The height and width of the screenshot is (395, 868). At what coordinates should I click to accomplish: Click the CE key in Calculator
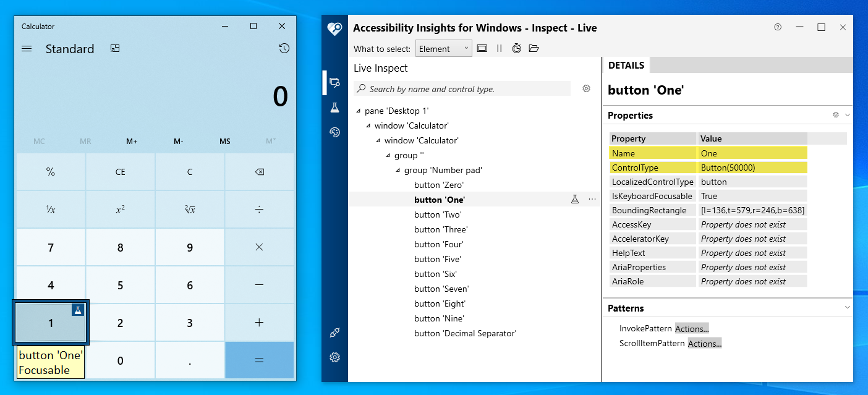[121, 172]
